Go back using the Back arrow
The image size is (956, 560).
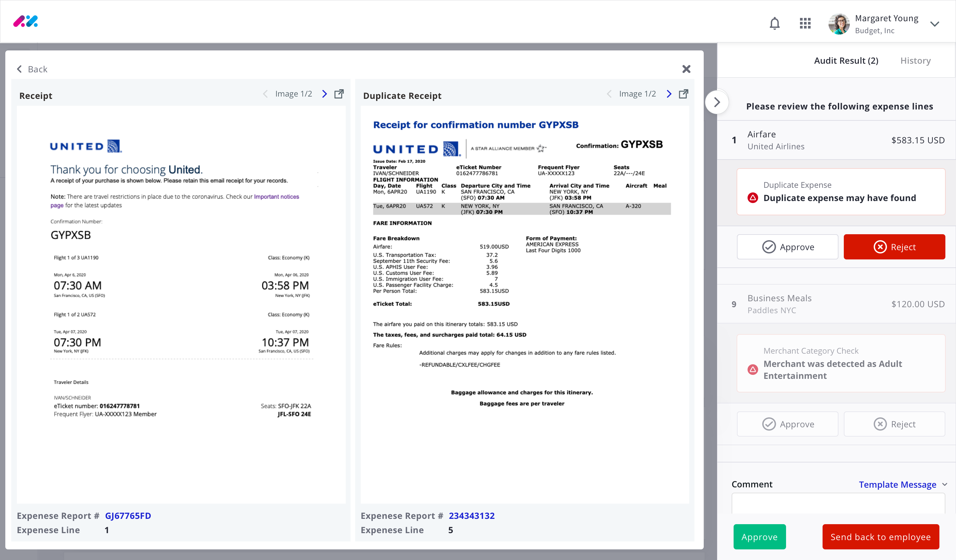pyautogui.click(x=32, y=69)
